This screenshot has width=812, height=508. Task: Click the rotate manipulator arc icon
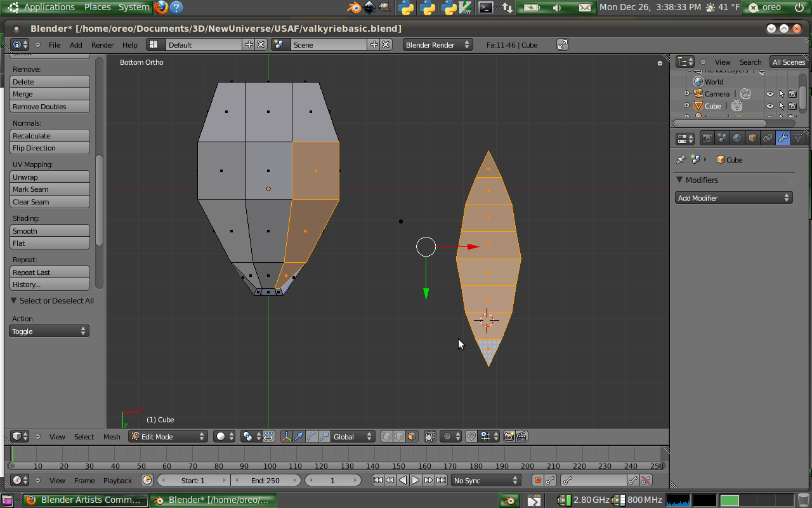tap(311, 436)
